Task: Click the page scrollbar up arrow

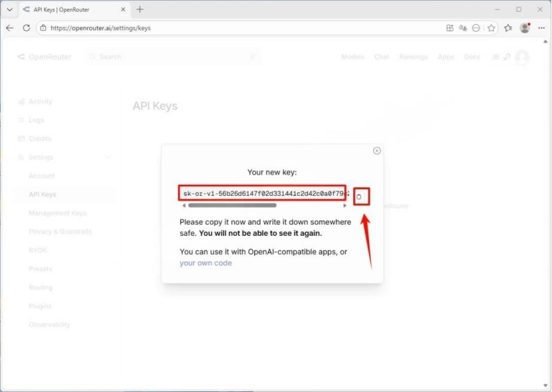Action: click(x=545, y=41)
